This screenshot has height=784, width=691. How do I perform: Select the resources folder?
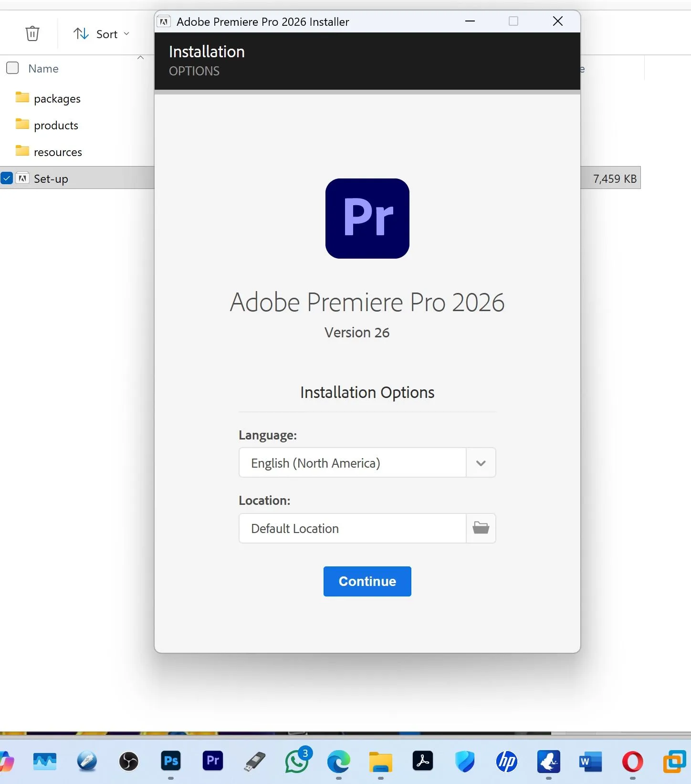click(x=58, y=152)
